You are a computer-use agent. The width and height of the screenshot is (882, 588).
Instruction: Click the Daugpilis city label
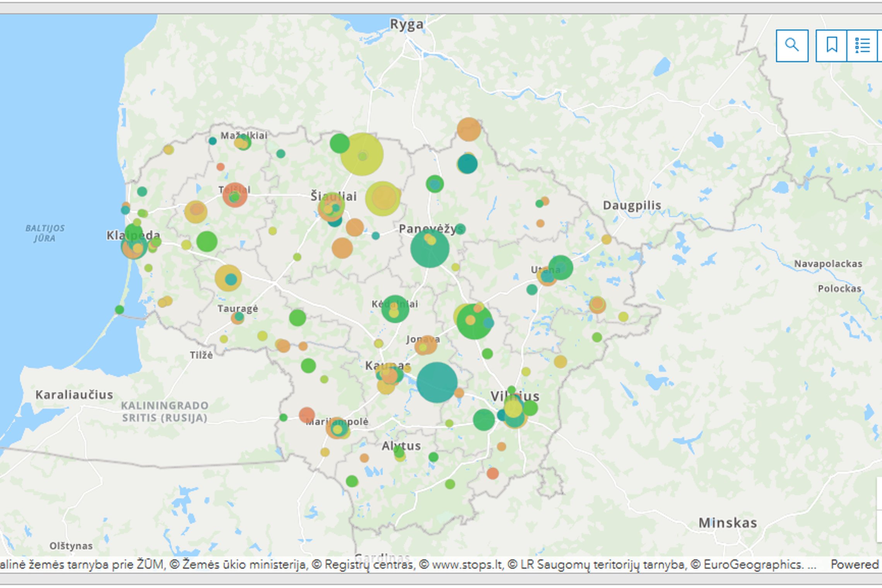tap(632, 205)
